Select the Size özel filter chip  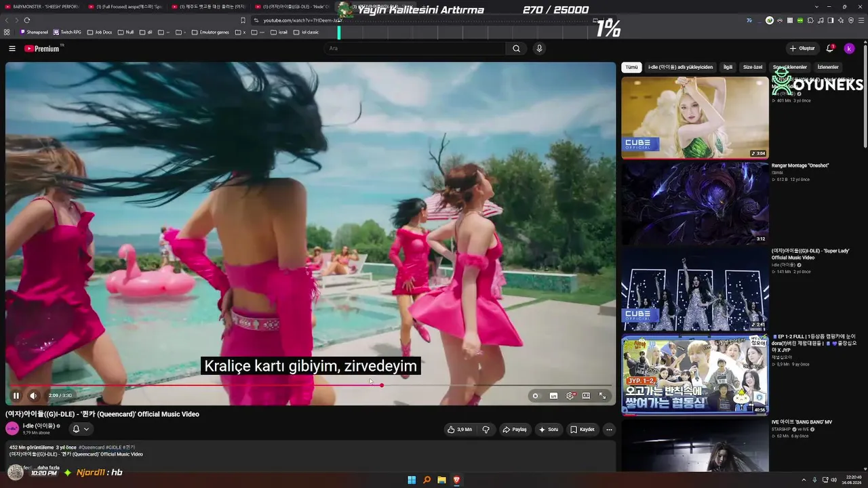click(753, 67)
